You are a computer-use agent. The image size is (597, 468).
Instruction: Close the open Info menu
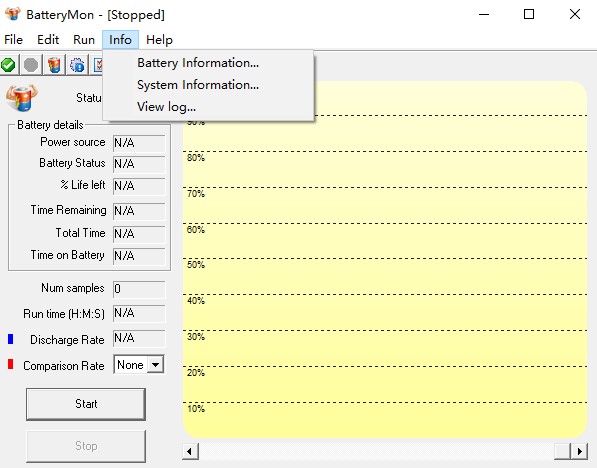click(120, 40)
